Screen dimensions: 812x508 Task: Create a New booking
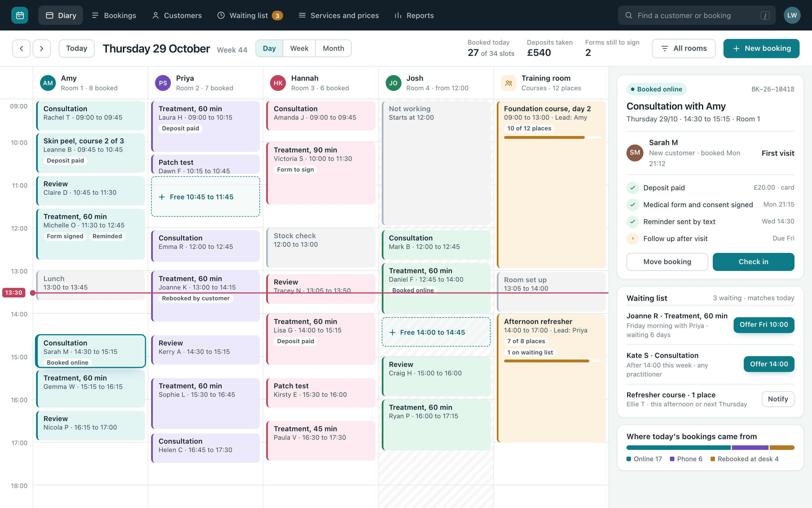pos(761,48)
